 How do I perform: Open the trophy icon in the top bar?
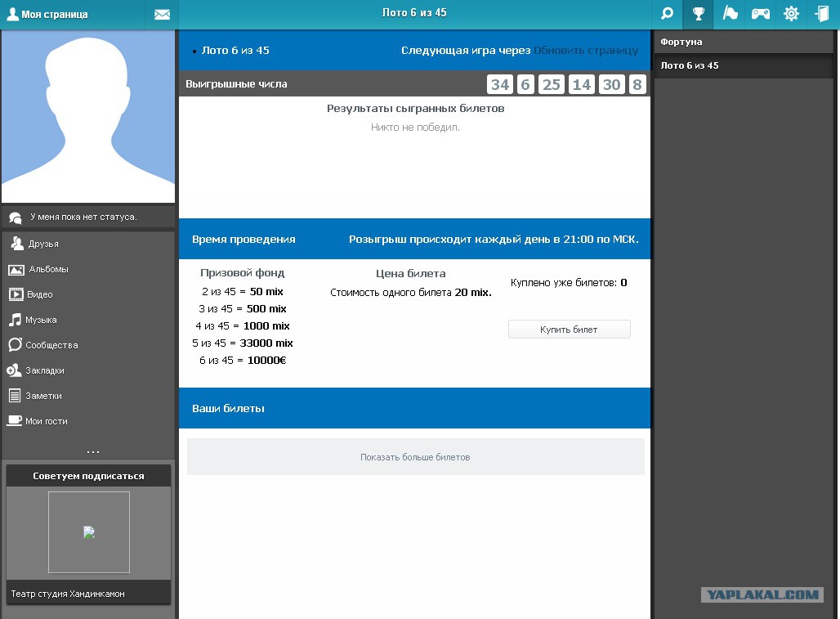[699, 14]
